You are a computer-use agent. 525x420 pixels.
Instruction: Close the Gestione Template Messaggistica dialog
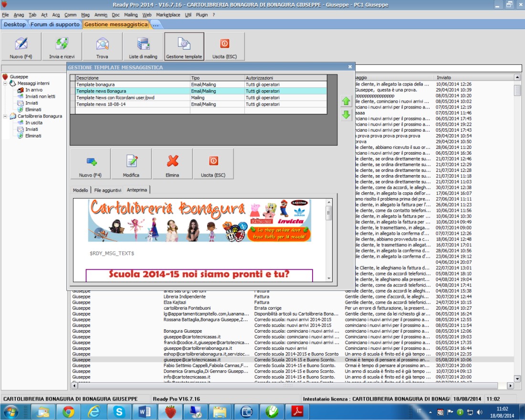click(350, 67)
